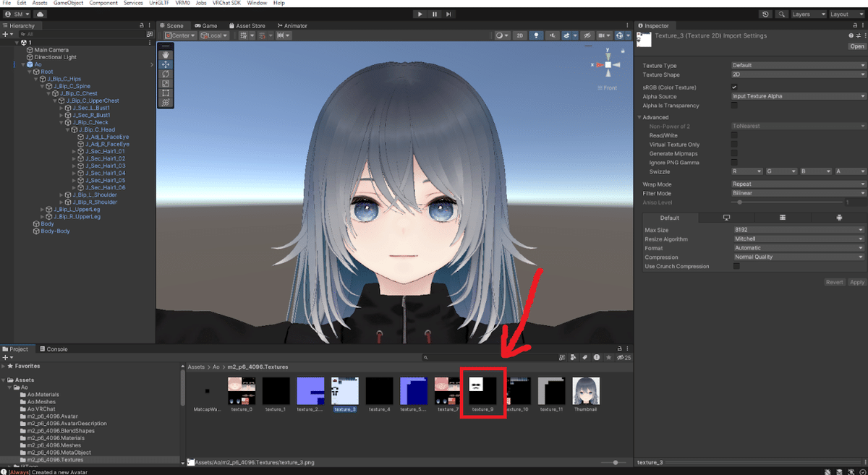
Task: Open the Wrap Mode dropdown
Action: (798, 184)
